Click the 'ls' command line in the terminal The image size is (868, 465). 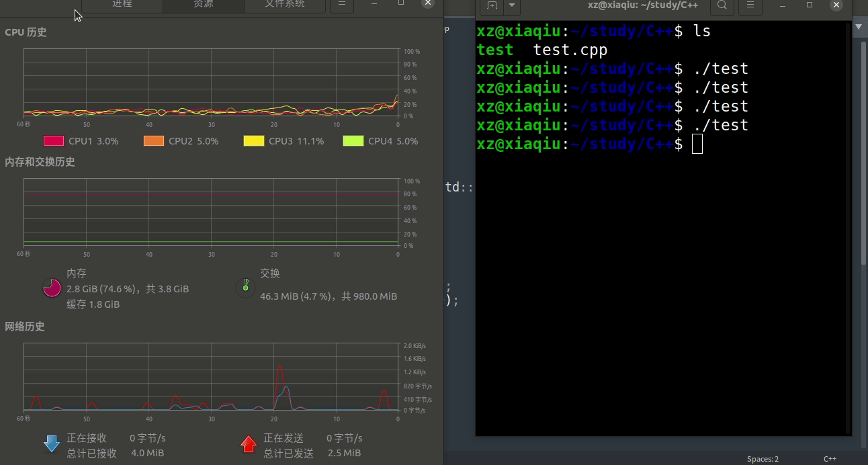coord(593,31)
